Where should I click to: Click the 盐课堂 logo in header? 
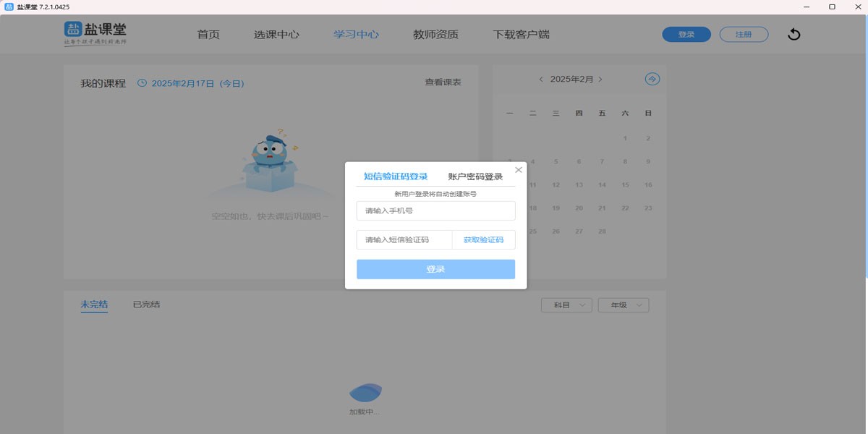point(95,33)
